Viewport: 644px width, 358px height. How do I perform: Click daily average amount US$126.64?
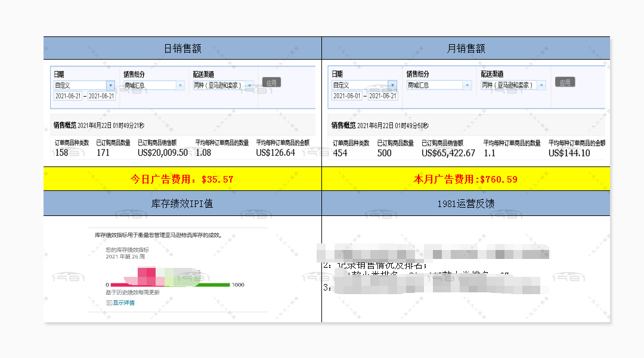275,153
